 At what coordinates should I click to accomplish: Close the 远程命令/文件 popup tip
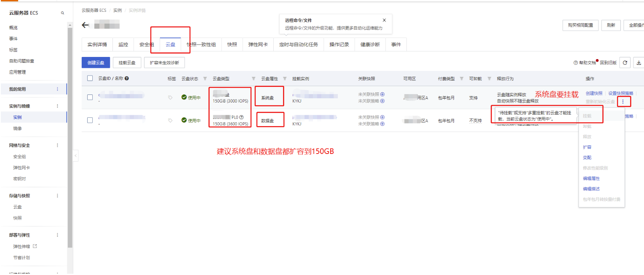pyautogui.click(x=384, y=20)
